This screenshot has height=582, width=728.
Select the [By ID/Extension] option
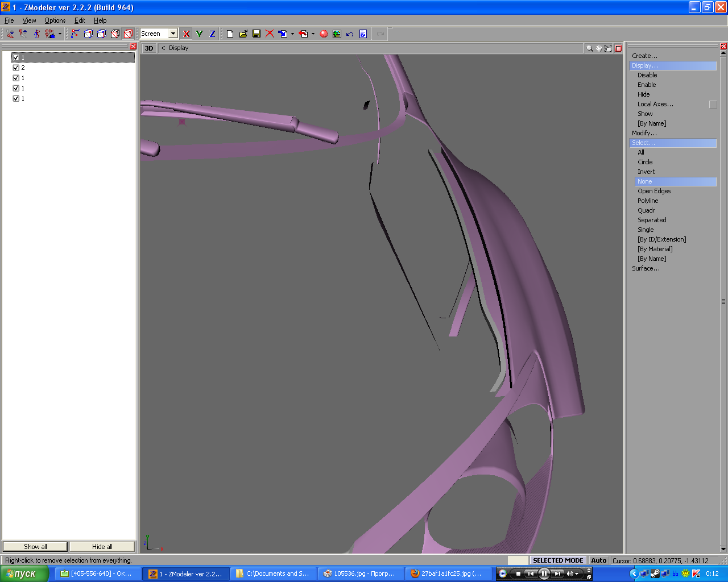[x=662, y=239]
